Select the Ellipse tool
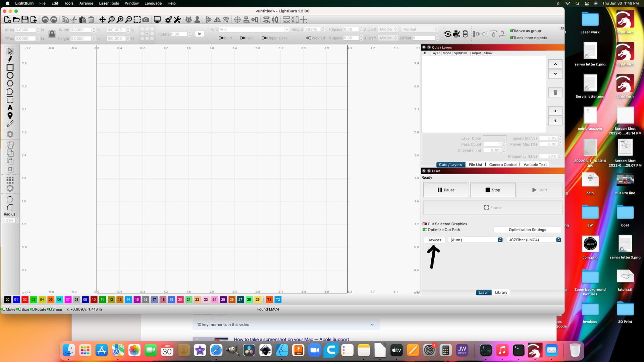The width and height of the screenshot is (644, 362). 10,75
